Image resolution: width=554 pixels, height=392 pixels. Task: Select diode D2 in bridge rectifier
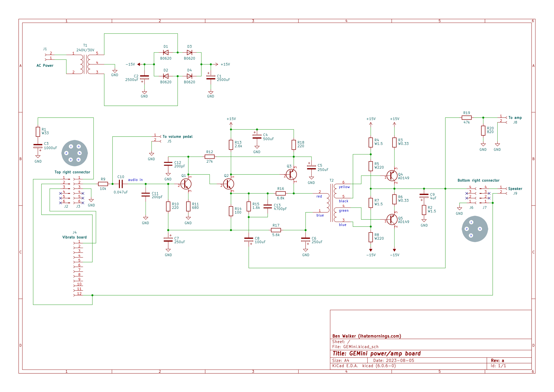[166, 76]
